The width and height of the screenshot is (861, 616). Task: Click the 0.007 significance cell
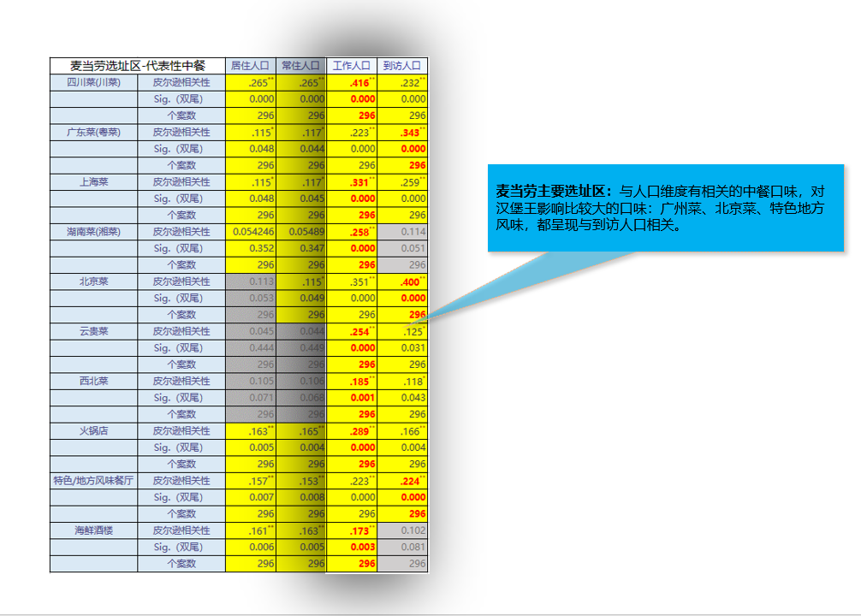(x=251, y=497)
